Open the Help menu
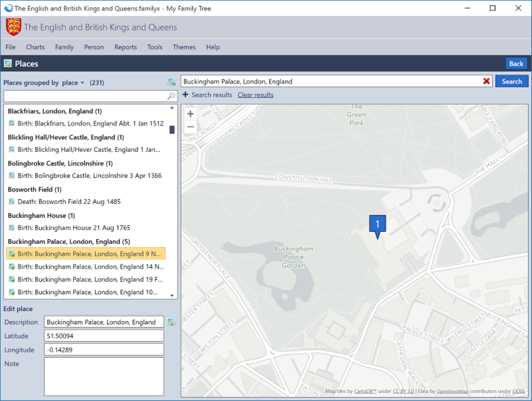Screen dimensions: 532x401 [x=213, y=47]
